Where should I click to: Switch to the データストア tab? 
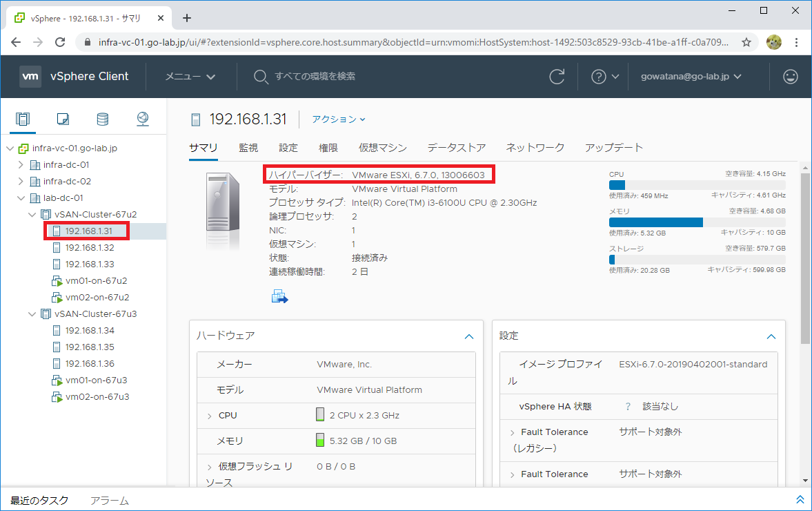point(457,148)
